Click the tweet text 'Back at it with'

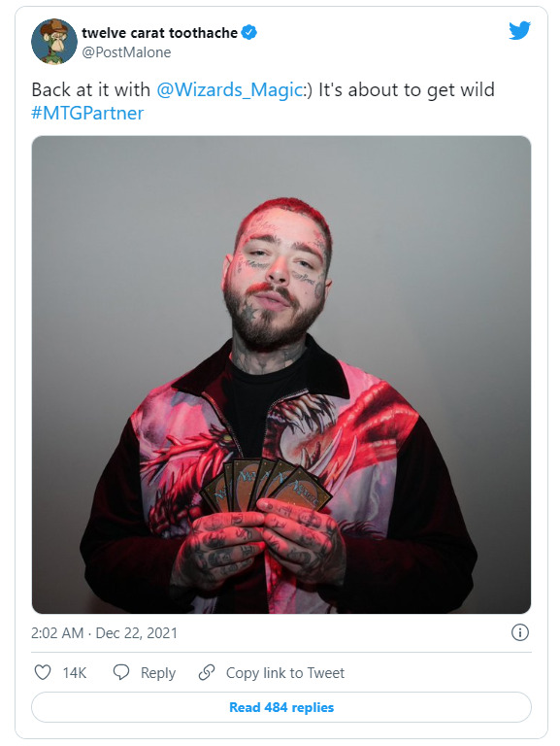click(90, 89)
